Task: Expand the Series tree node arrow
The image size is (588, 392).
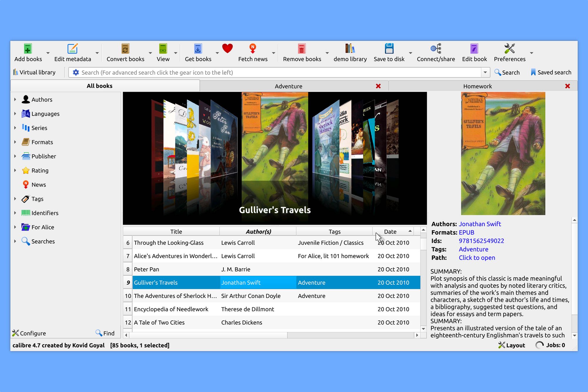Action: pos(15,128)
